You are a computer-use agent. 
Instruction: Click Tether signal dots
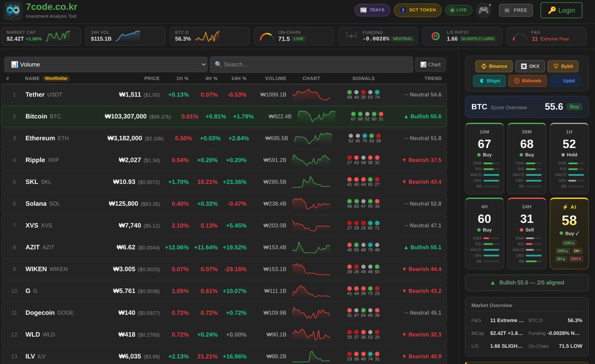(x=363, y=95)
